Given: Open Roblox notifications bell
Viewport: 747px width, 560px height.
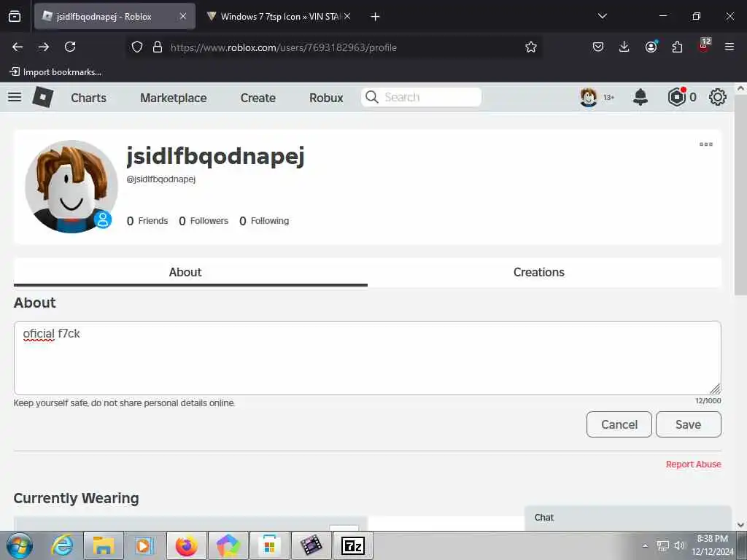Looking at the screenshot, I should (x=640, y=97).
